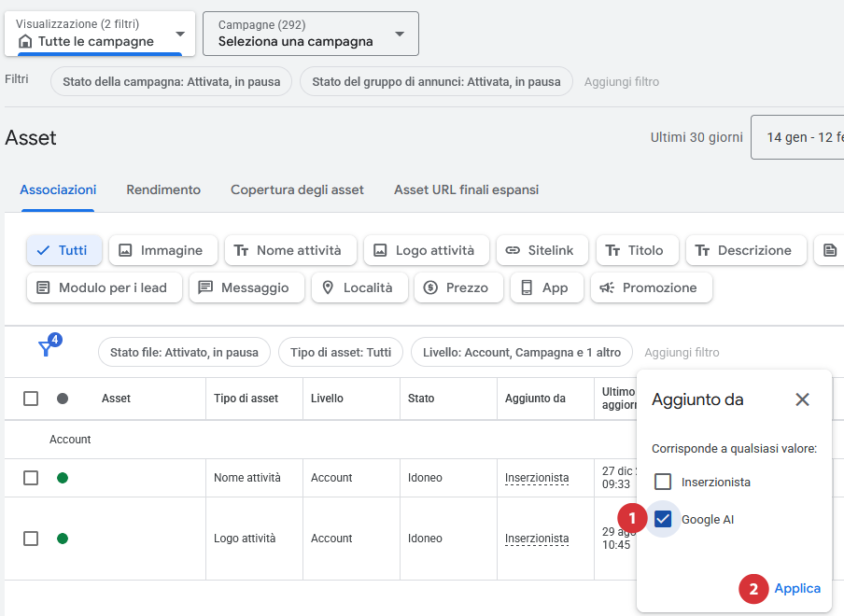844x616 pixels.
Task: Uncheck the Google AI checkbox
Action: (663, 520)
